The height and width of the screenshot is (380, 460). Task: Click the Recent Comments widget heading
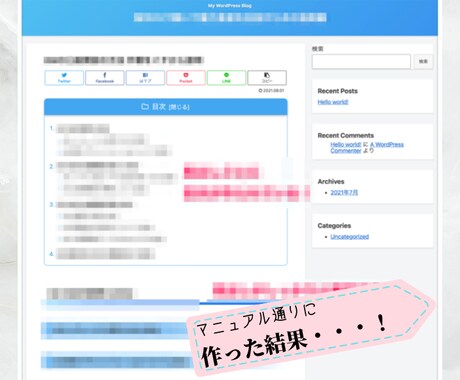click(x=346, y=135)
